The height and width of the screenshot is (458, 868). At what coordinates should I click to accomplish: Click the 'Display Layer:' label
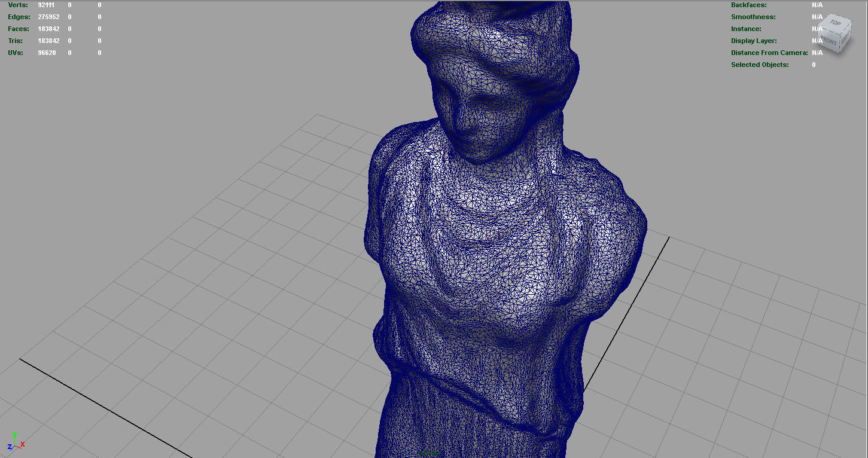tap(754, 41)
